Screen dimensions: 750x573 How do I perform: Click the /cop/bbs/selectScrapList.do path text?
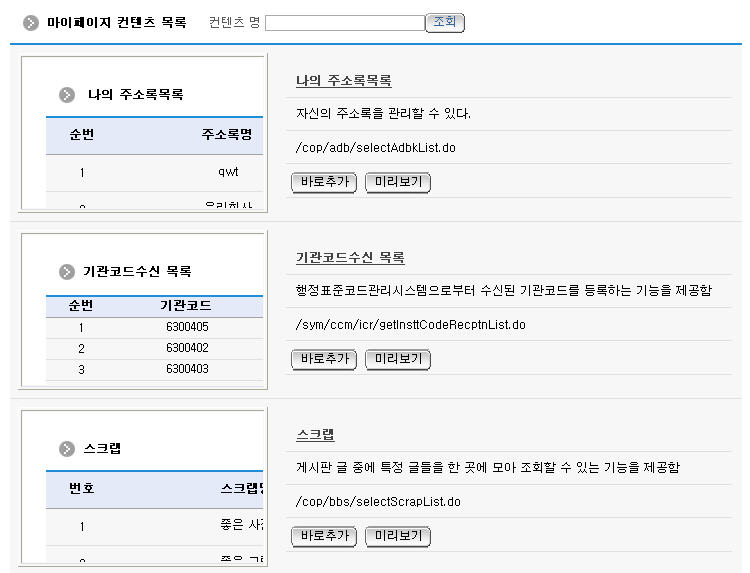pyautogui.click(x=378, y=502)
